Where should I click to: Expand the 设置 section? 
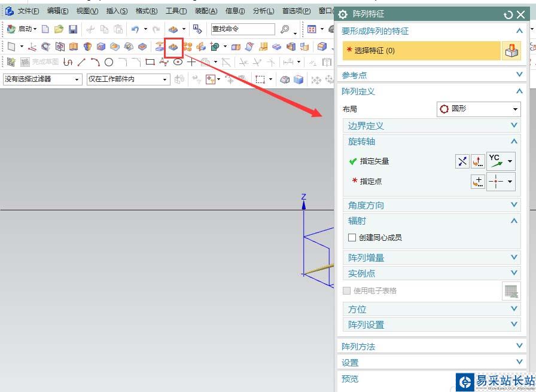432,362
